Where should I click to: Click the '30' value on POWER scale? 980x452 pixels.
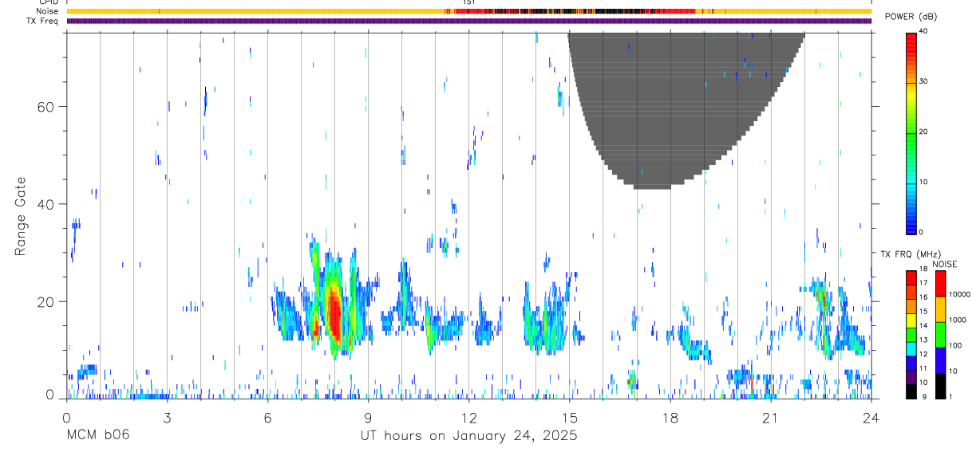coord(925,81)
